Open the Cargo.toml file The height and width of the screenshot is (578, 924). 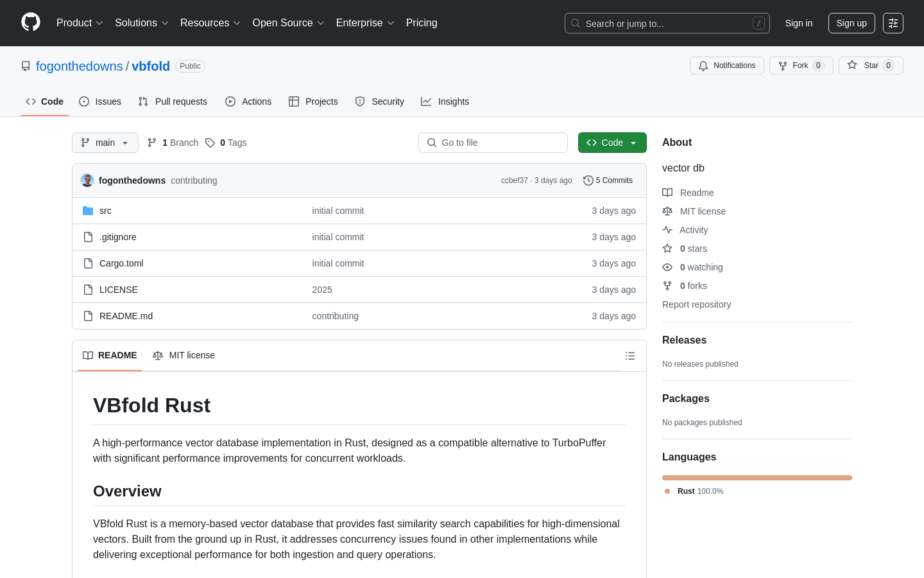coord(121,263)
